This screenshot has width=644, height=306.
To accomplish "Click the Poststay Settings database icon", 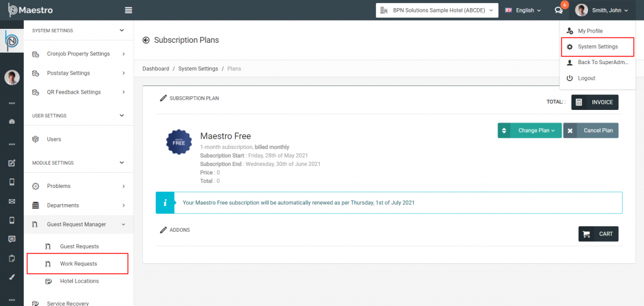I will coord(36,74).
